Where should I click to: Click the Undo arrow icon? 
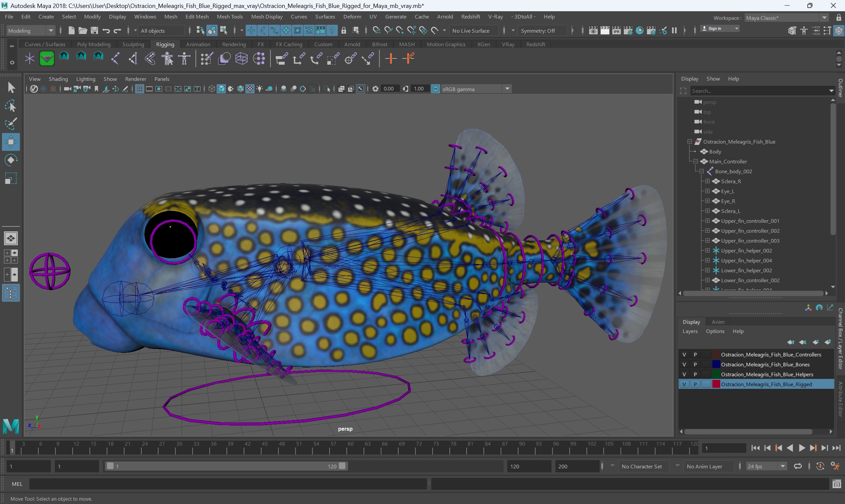(106, 31)
